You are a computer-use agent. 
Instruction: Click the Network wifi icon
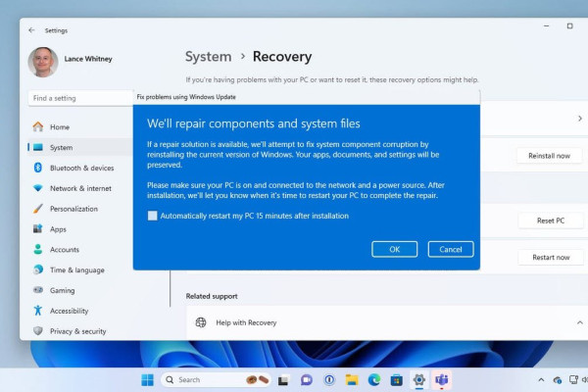click(38, 188)
